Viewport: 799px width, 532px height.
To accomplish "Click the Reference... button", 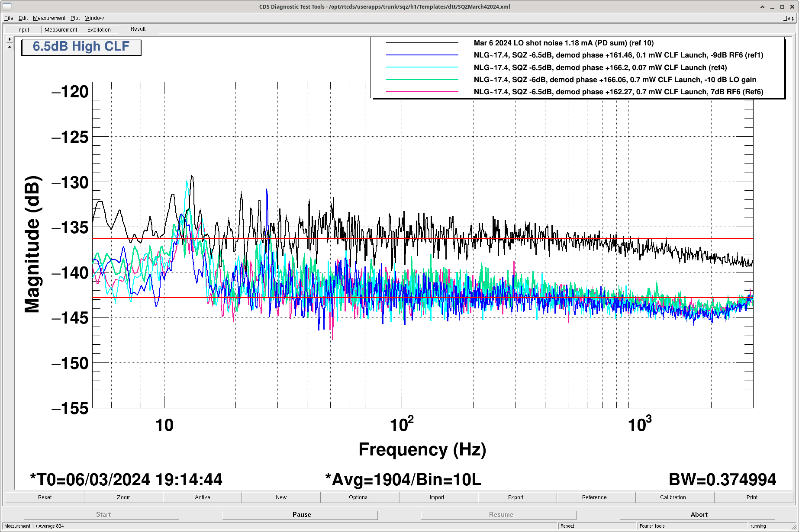I will click(596, 497).
